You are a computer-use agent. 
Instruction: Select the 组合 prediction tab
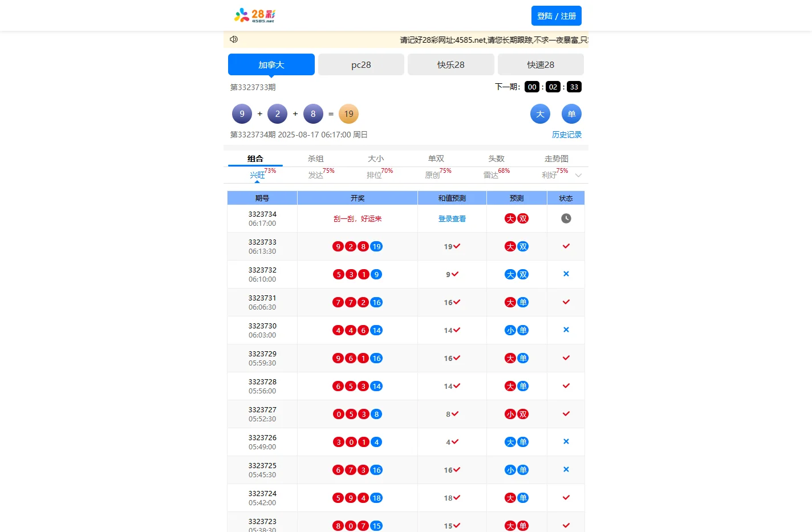point(255,159)
